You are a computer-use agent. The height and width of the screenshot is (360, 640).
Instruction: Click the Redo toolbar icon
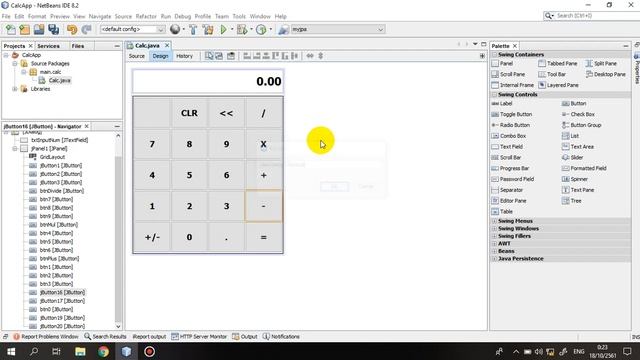point(86,29)
